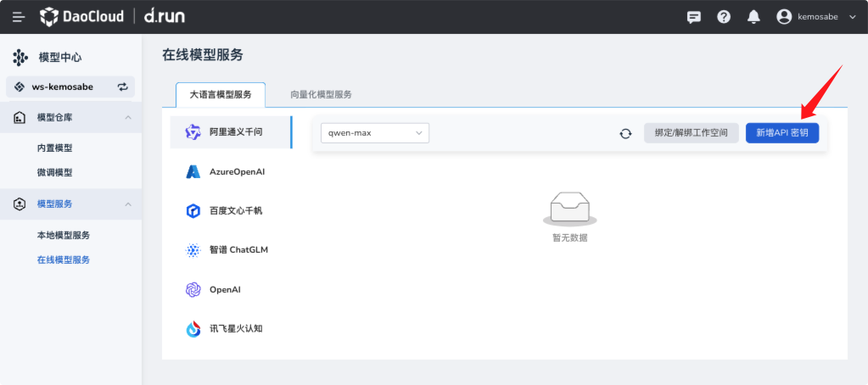This screenshot has width=868, height=385.
Task: Open 微调模型 in the sidebar
Action: 55,173
